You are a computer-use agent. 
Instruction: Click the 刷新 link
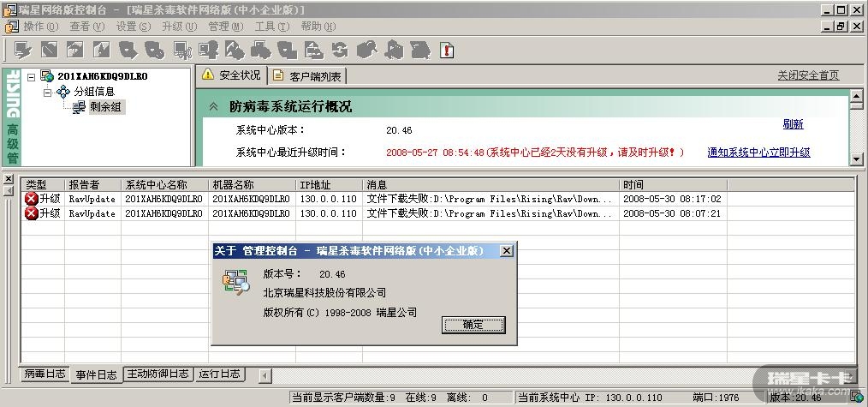793,124
